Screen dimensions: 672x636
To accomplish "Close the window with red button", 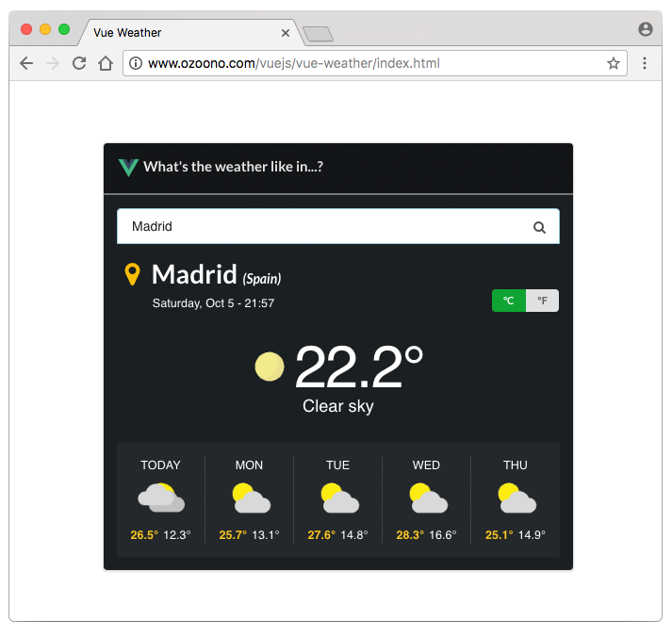I will [26, 29].
